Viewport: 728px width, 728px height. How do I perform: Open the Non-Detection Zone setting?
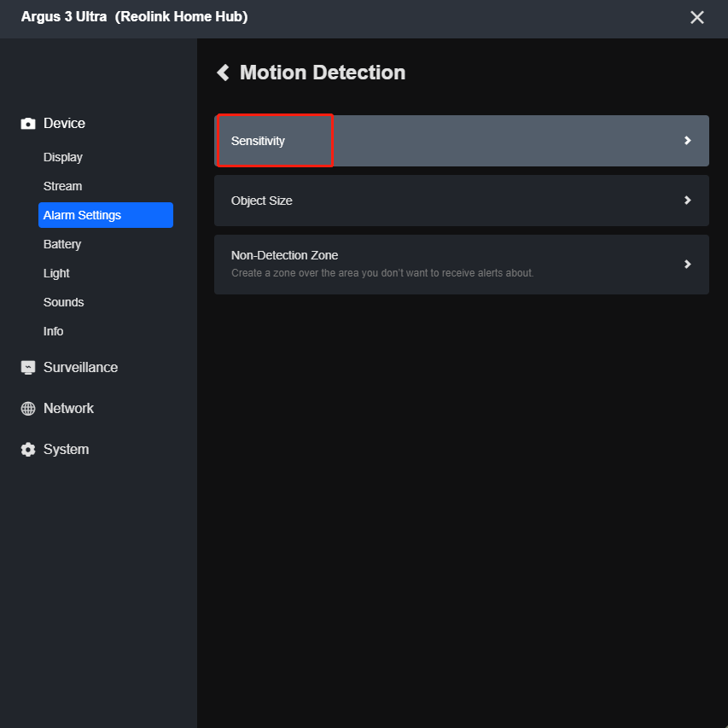462,265
